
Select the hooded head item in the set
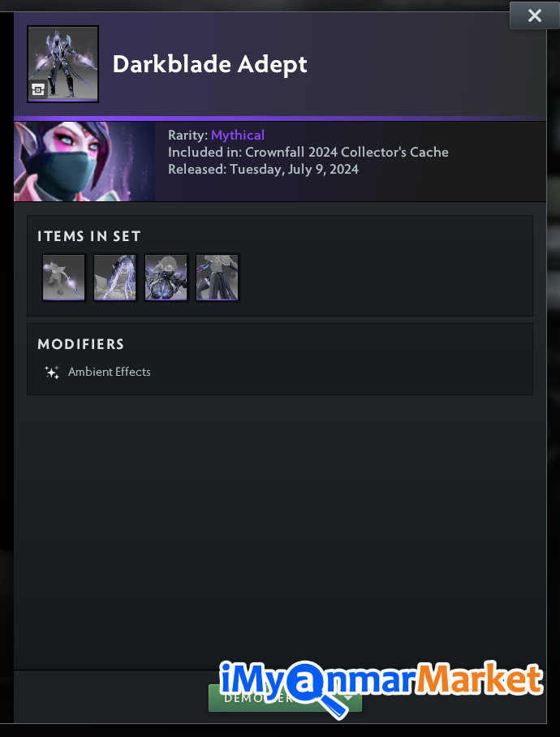[x=114, y=277]
